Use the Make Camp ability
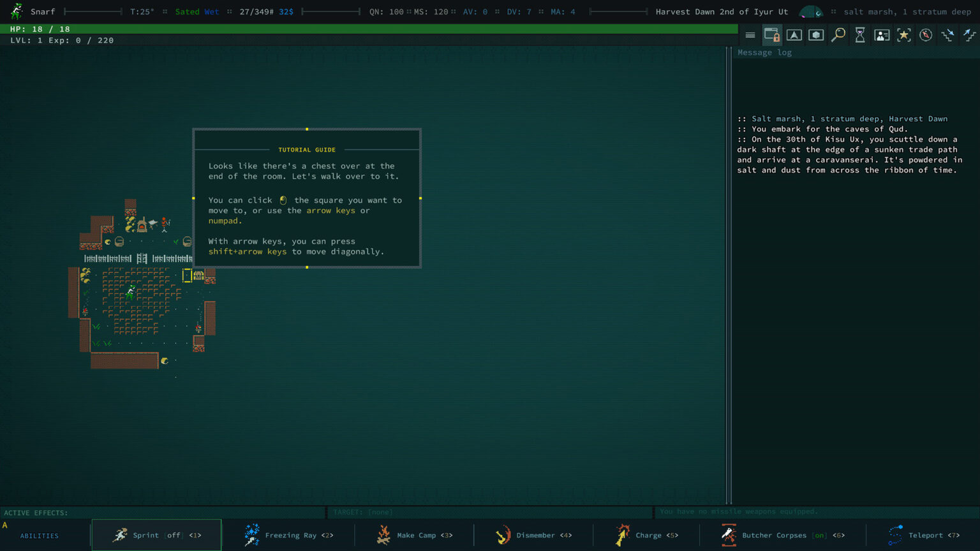 pyautogui.click(x=415, y=535)
